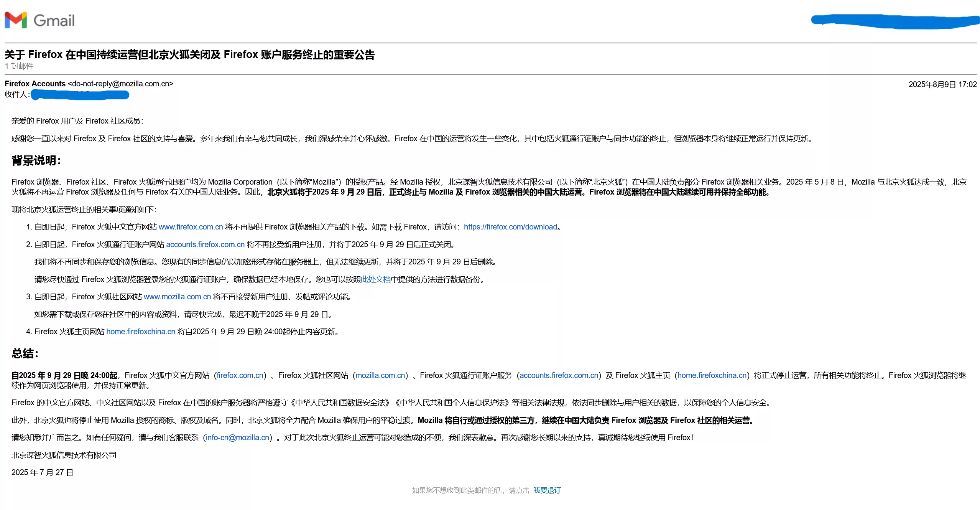
Task: Open the https://firefox.com/download link
Action: point(510,227)
